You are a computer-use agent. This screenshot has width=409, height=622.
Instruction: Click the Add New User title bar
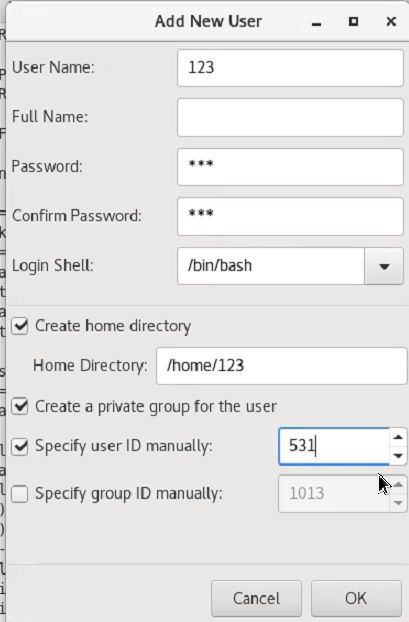(208, 21)
